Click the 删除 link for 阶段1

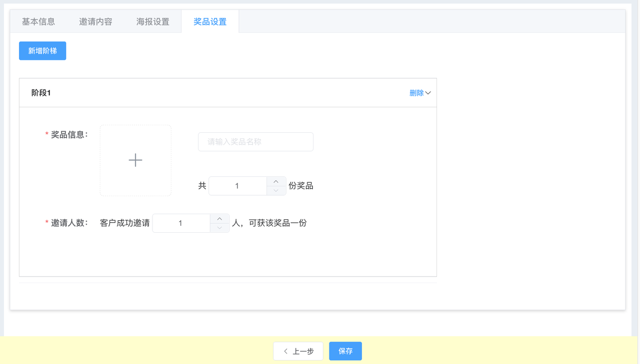(416, 93)
